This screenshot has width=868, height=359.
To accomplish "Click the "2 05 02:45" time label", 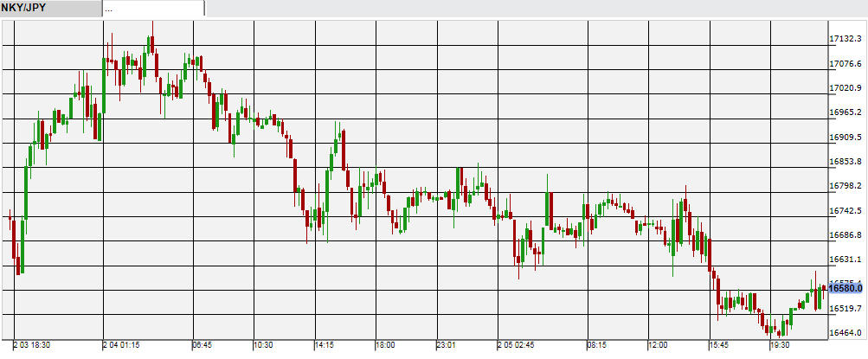I will click(x=518, y=345).
